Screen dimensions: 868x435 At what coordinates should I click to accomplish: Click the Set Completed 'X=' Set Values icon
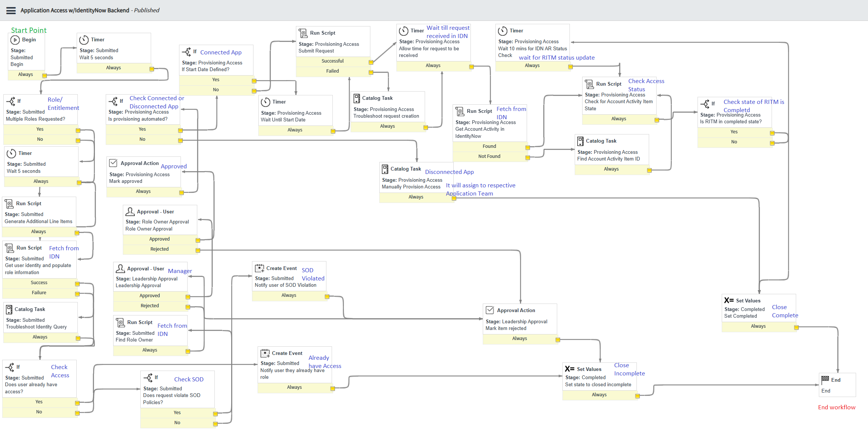click(728, 300)
